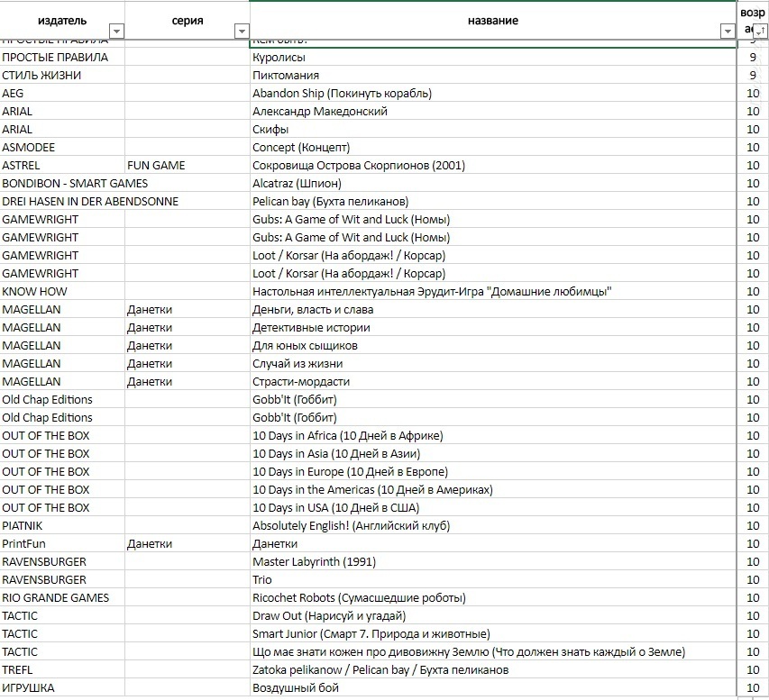Select the СТИЛЬ ЖИЗНИ publisher cell
This screenshot has width=769, height=700.
(x=62, y=76)
